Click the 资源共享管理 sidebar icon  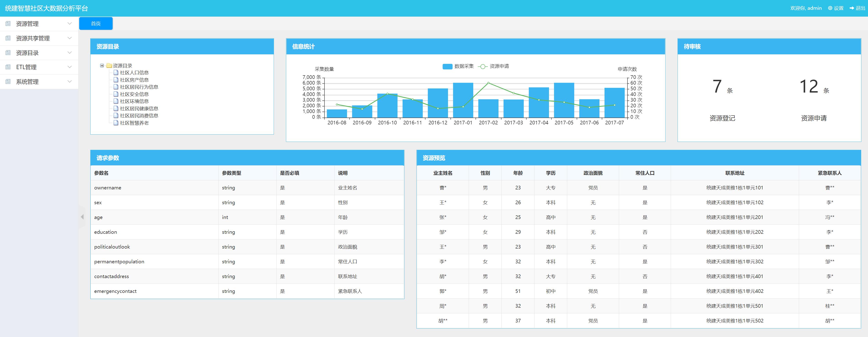coord(8,38)
